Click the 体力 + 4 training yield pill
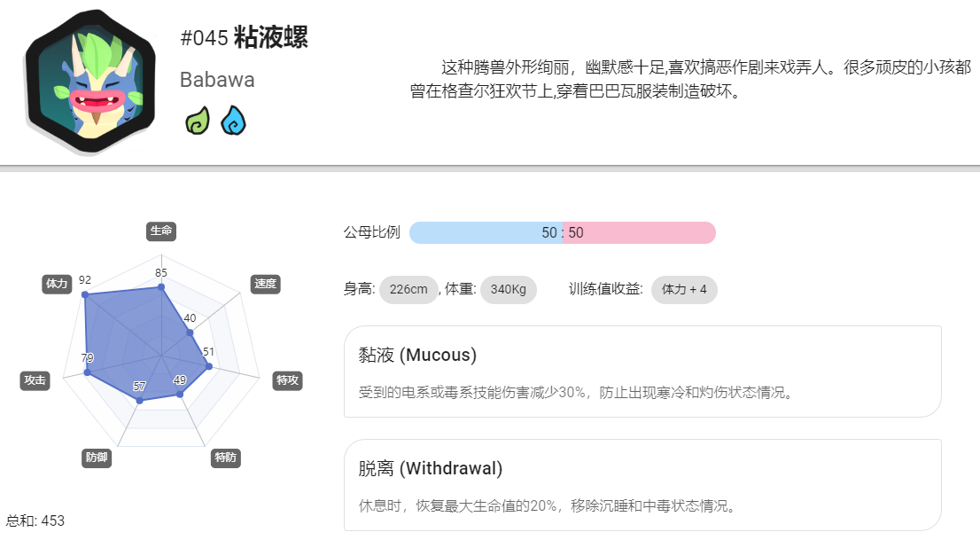The height and width of the screenshot is (540, 980). 684,290
